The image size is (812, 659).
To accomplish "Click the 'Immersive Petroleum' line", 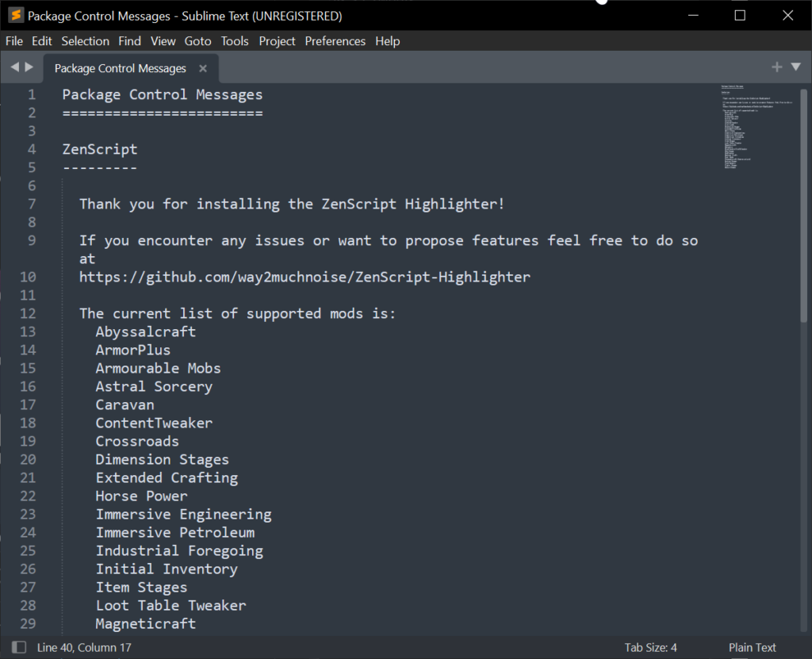I will (175, 533).
